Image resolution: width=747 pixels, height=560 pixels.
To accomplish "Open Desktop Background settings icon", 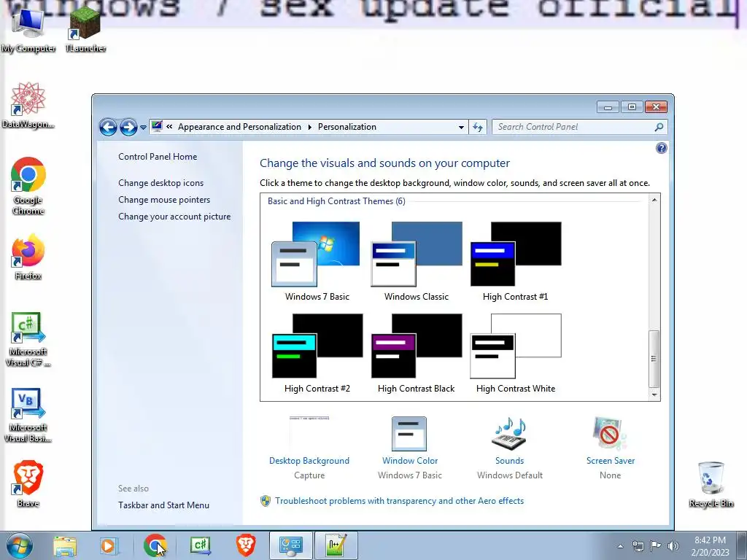I will (x=309, y=433).
